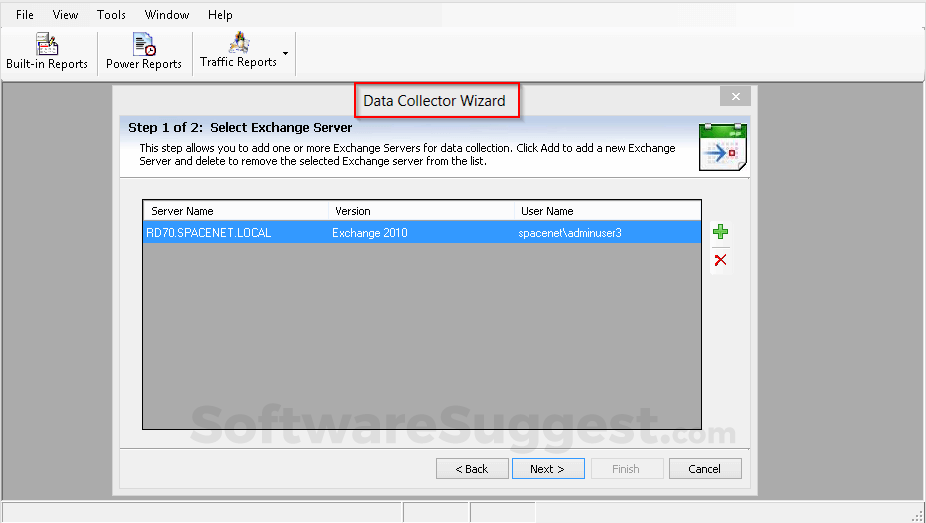Screen dimensions: 926x523
Task: Sort by the Server Name column header
Action: [x=236, y=211]
